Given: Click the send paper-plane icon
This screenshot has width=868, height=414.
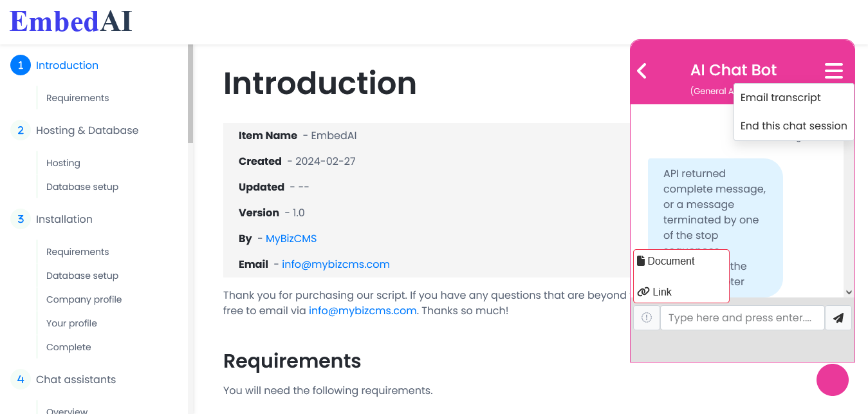Looking at the screenshot, I should [838, 318].
